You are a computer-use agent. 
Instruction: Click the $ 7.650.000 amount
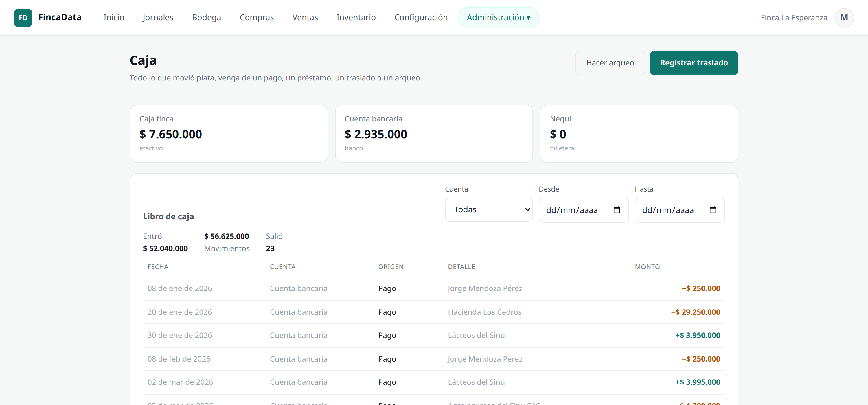coord(170,134)
